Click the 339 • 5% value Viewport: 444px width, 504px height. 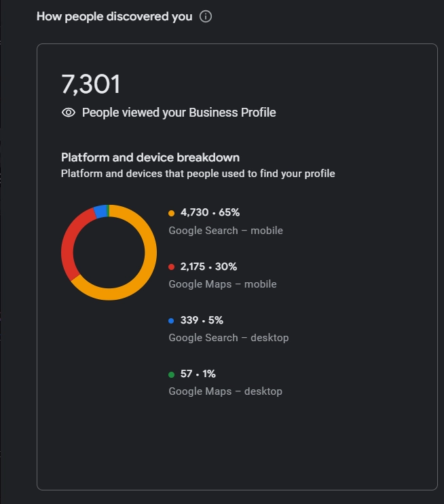202,320
